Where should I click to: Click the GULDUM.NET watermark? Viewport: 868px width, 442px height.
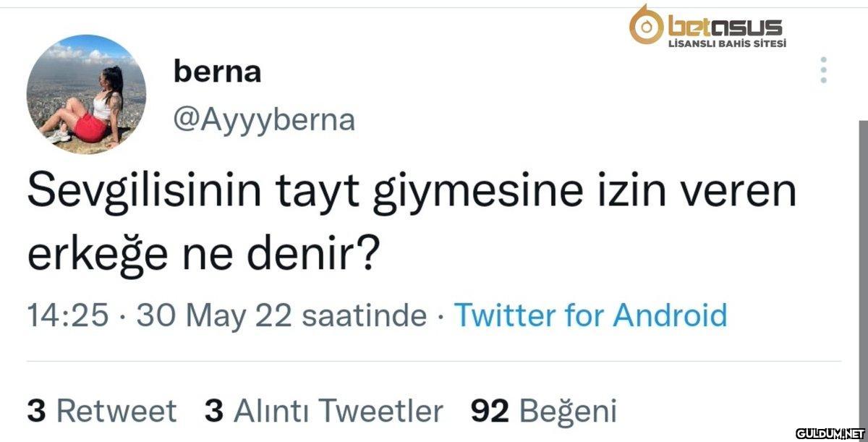click(x=830, y=433)
